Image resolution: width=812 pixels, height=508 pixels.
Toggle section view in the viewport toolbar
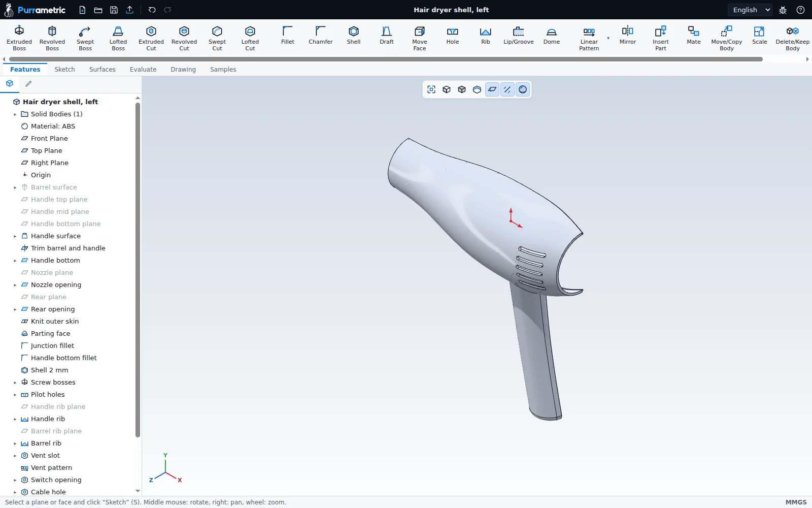click(477, 89)
